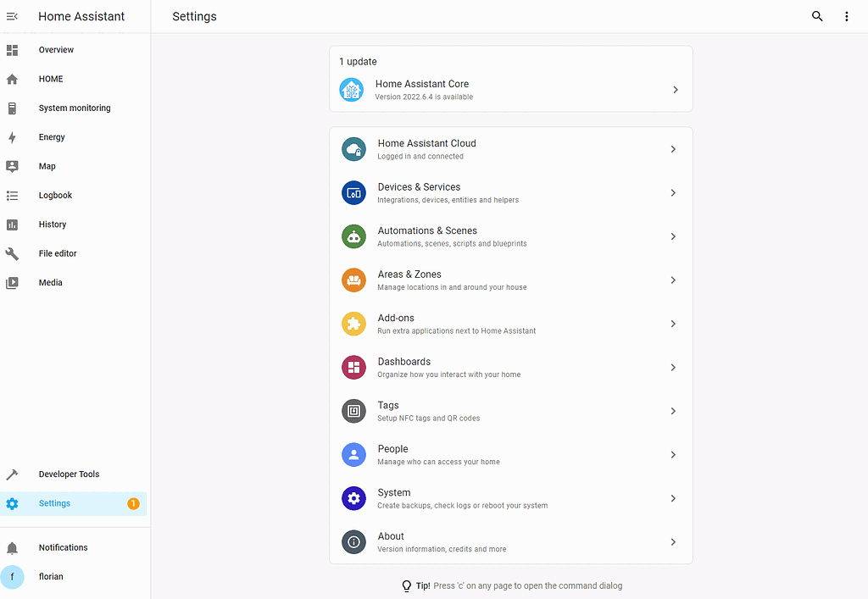Open the Add-ons puzzle icon

[353, 324]
